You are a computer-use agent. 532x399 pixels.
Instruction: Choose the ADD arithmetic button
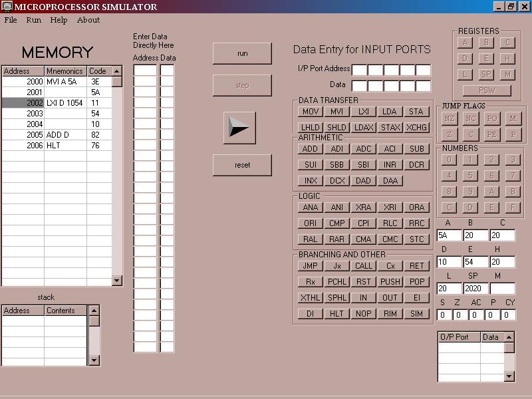[x=310, y=149]
